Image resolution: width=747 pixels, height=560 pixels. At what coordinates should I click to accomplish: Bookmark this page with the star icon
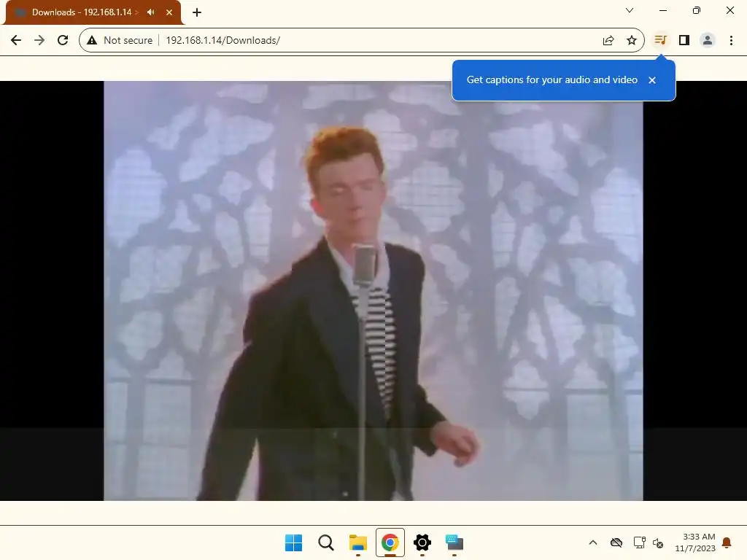tap(632, 41)
